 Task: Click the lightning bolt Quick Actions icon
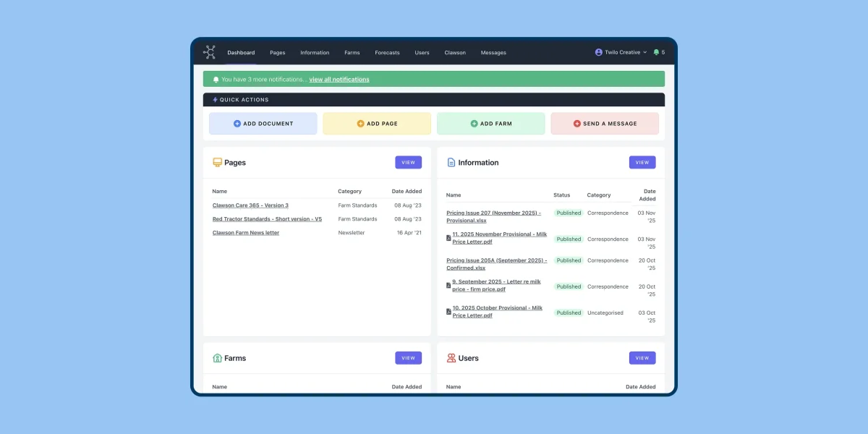215,100
